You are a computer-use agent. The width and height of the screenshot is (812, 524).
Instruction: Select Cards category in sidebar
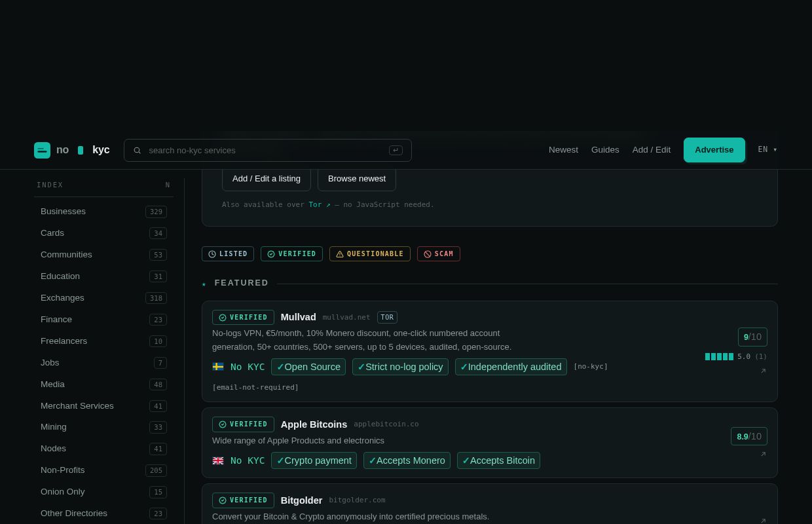(103, 233)
